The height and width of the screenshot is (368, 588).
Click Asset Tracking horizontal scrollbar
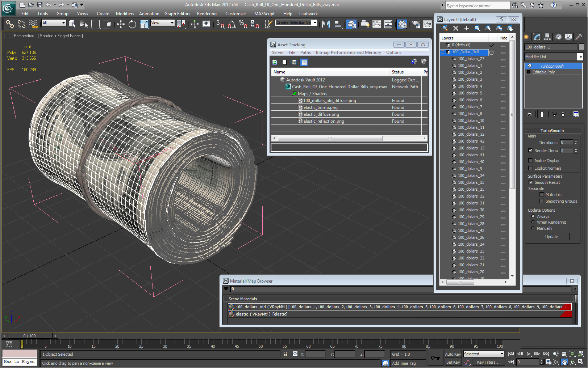click(330, 138)
